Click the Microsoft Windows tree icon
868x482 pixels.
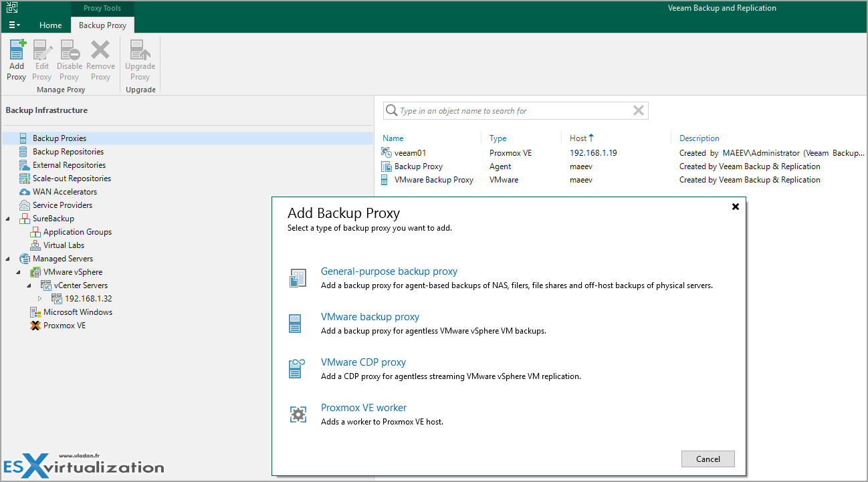35,312
